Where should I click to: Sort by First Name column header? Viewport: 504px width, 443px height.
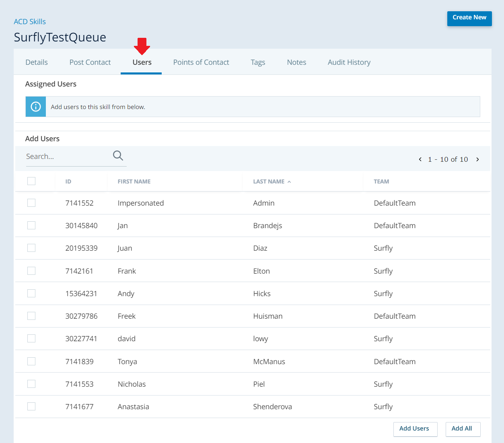click(134, 181)
